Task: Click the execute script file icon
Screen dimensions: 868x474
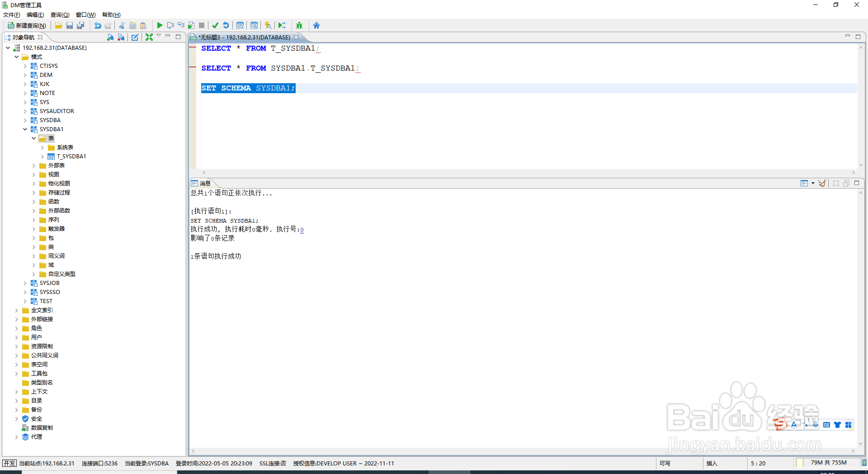Action: [191, 26]
